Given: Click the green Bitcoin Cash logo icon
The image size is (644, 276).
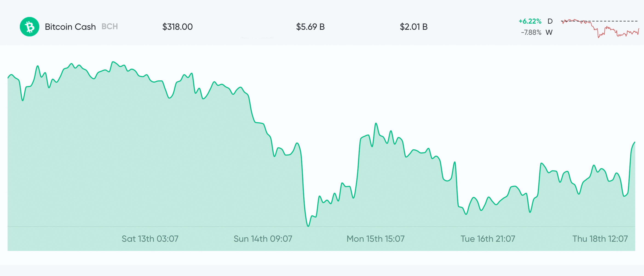Looking at the screenshot, I should 29,27.
